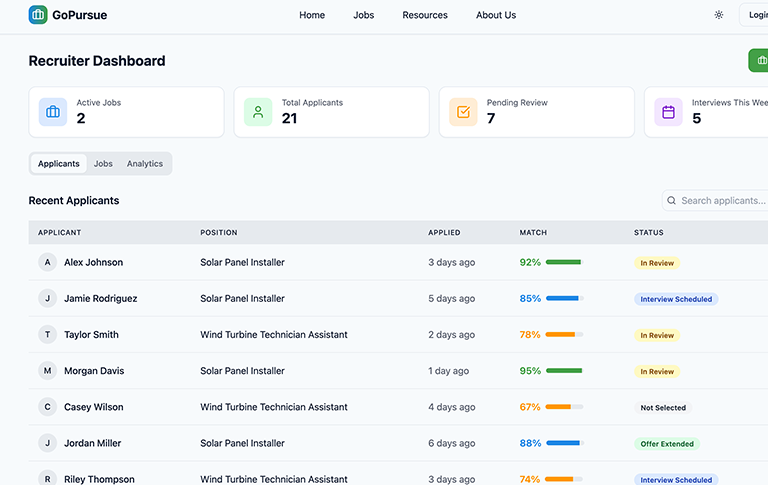Image resolution: width=768 pixels, height=485 pixels.
Task: Click Jordan Miller's avatar J
Action: pos(48,443)
